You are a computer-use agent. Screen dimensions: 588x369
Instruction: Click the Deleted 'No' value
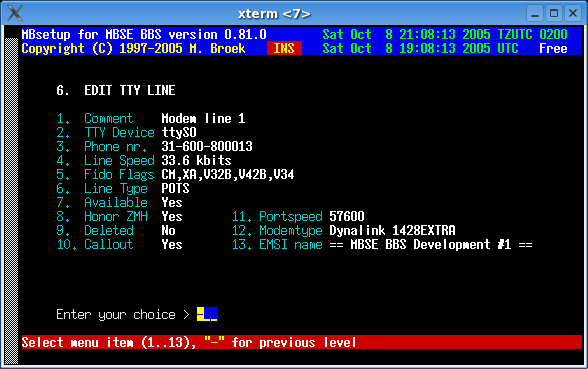click(168, 231)
